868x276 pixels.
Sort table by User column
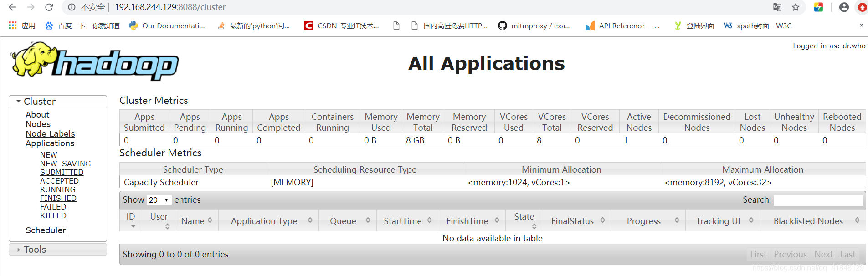(x=159, y=220)
